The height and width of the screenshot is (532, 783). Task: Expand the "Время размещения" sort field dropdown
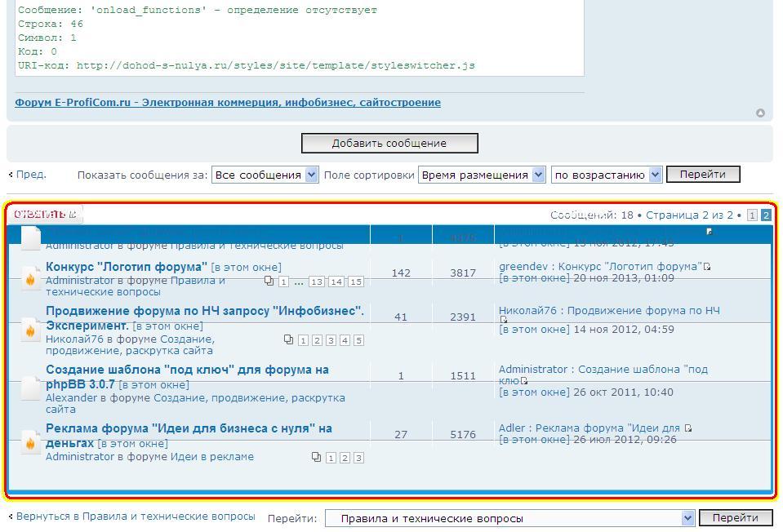pyautogui.click(x=482, y=175)
